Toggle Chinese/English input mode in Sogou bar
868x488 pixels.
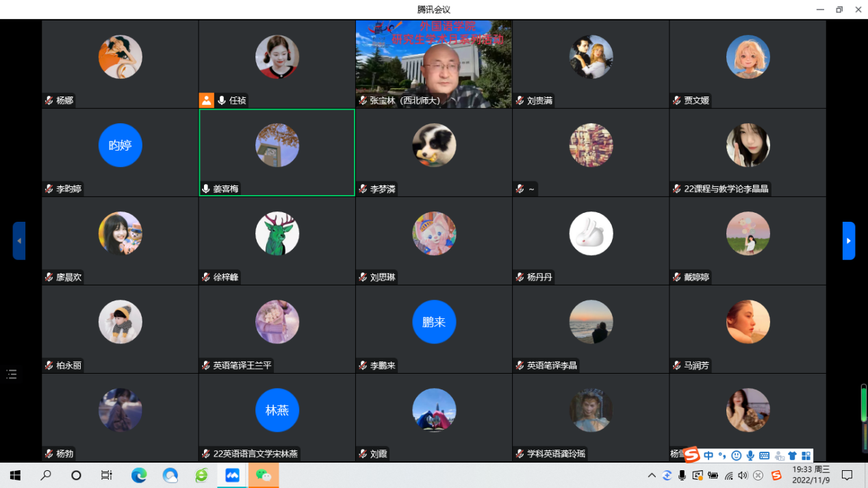point(709,456)
